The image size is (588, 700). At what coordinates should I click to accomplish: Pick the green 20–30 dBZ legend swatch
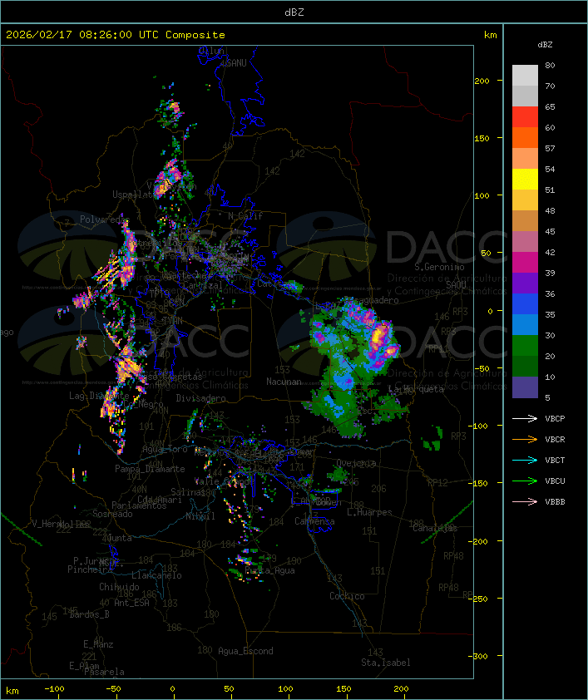coord(525,346)
